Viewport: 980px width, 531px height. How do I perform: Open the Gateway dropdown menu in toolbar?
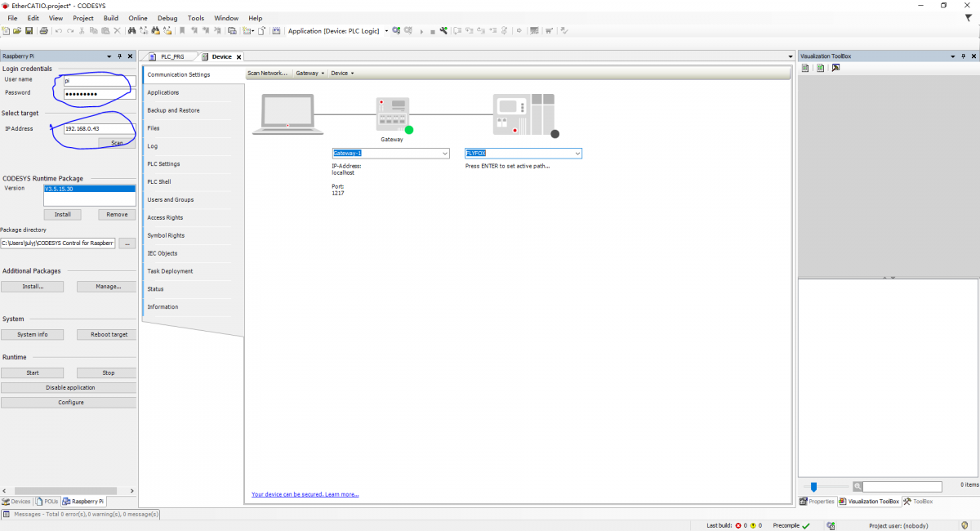(x=310, y=74)
